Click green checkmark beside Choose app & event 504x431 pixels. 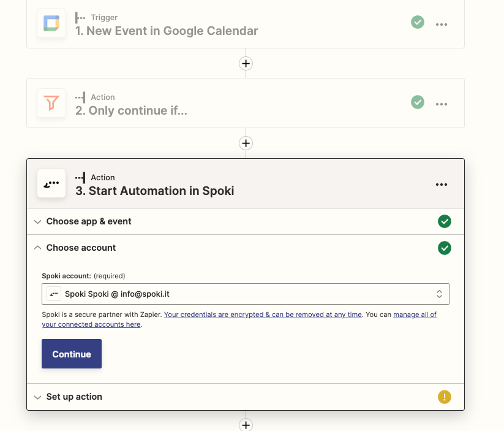445,221
